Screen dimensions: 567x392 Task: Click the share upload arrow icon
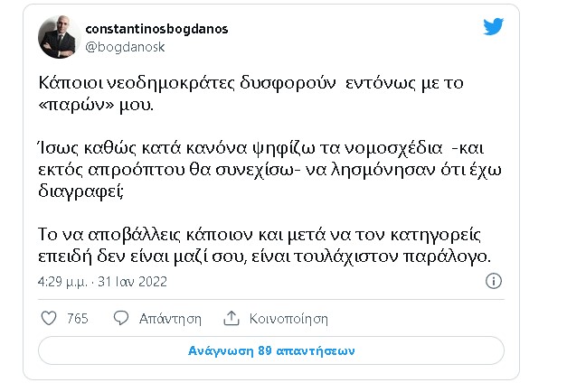232,318
